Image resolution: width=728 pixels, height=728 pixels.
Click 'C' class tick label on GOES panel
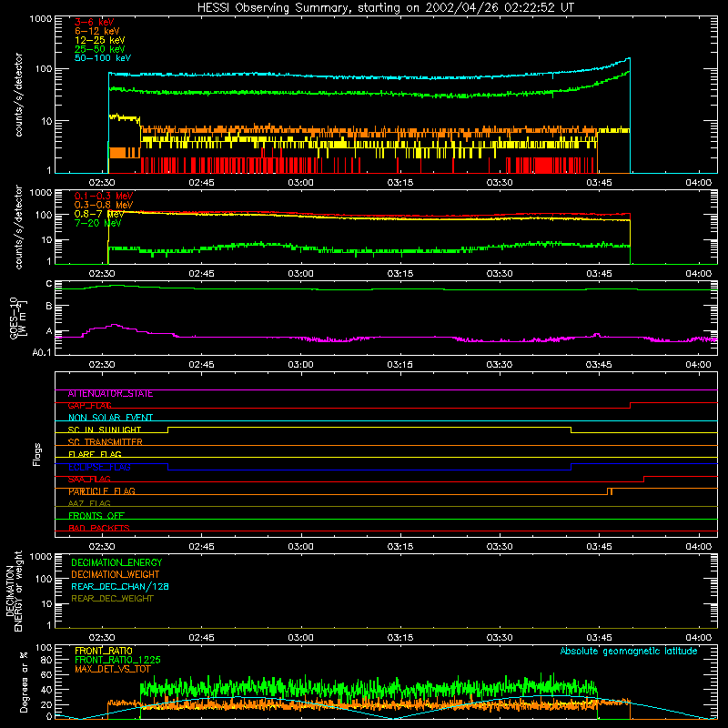point(49,284)
